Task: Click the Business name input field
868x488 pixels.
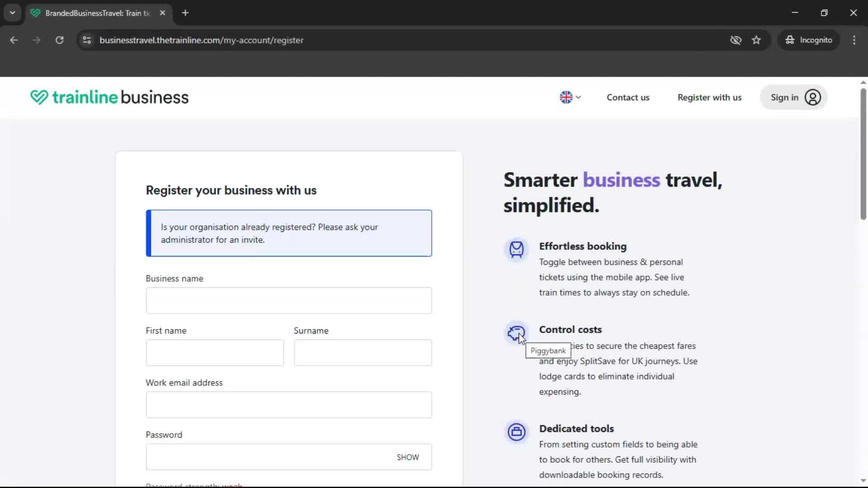Action: pyautogui.click(x=288, y=300)
